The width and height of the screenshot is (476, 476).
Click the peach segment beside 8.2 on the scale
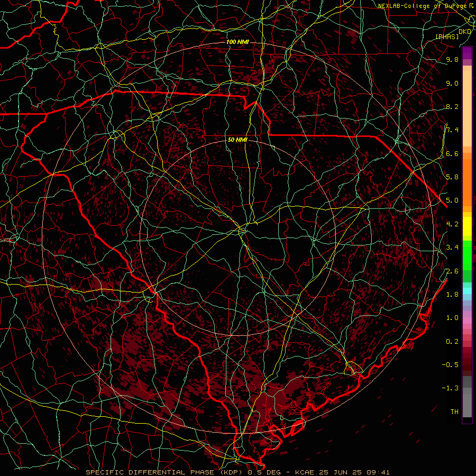tap(467, 108)
